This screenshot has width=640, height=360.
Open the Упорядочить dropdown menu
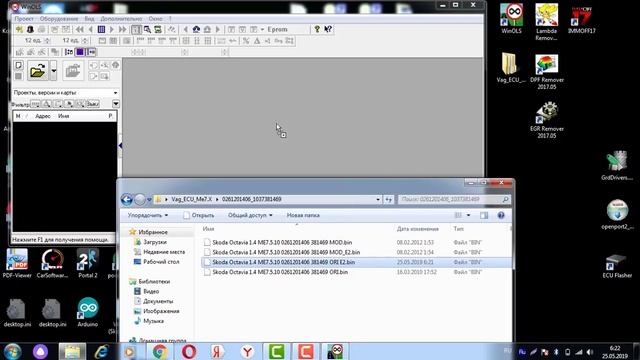(148, 215)
